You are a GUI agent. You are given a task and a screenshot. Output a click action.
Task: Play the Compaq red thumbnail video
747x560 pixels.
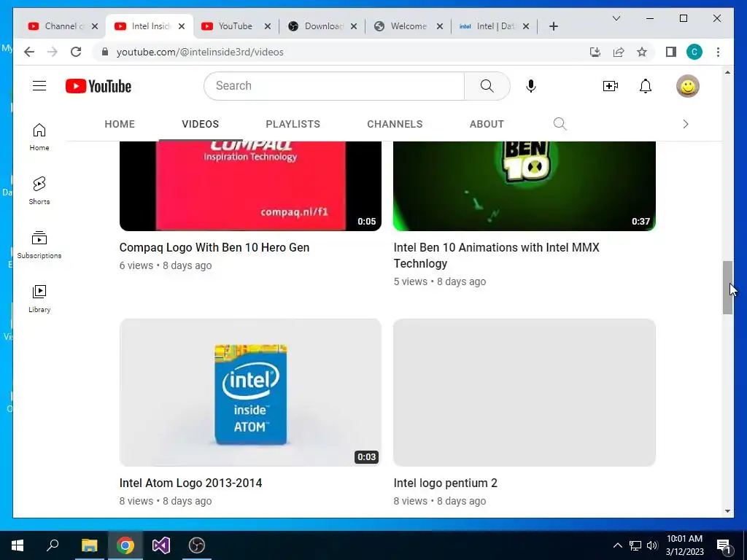(251, 186)
